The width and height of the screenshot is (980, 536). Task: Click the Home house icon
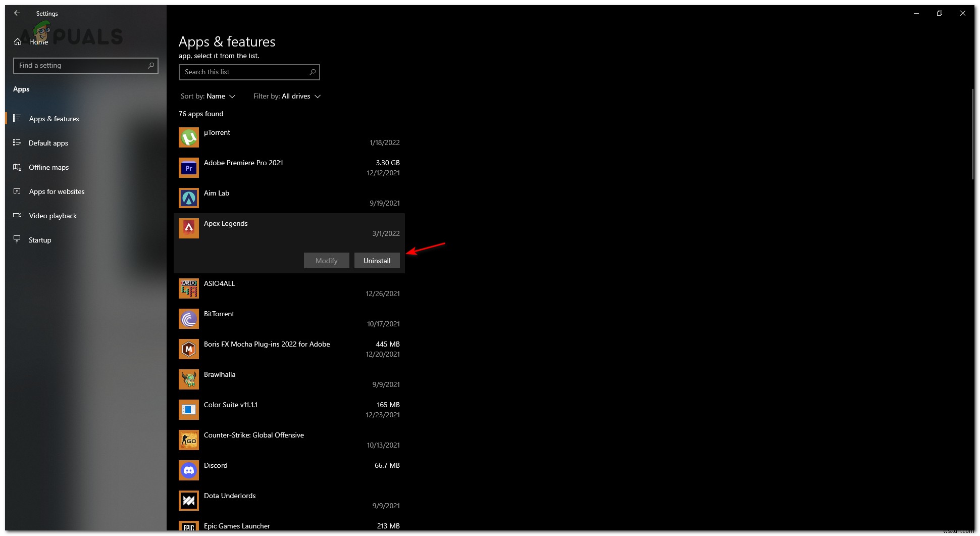(x=17, y=42)
